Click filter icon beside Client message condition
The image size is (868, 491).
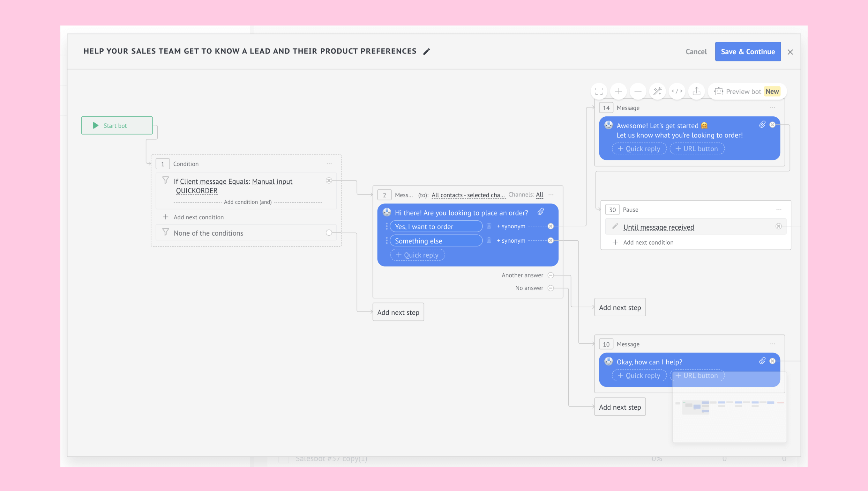coord(165,180)
